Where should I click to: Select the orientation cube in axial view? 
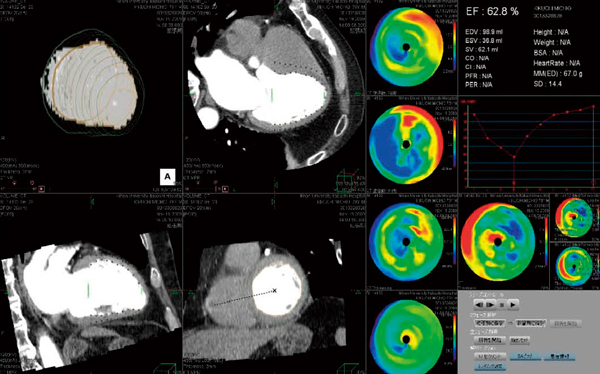(x=347, y=180)
